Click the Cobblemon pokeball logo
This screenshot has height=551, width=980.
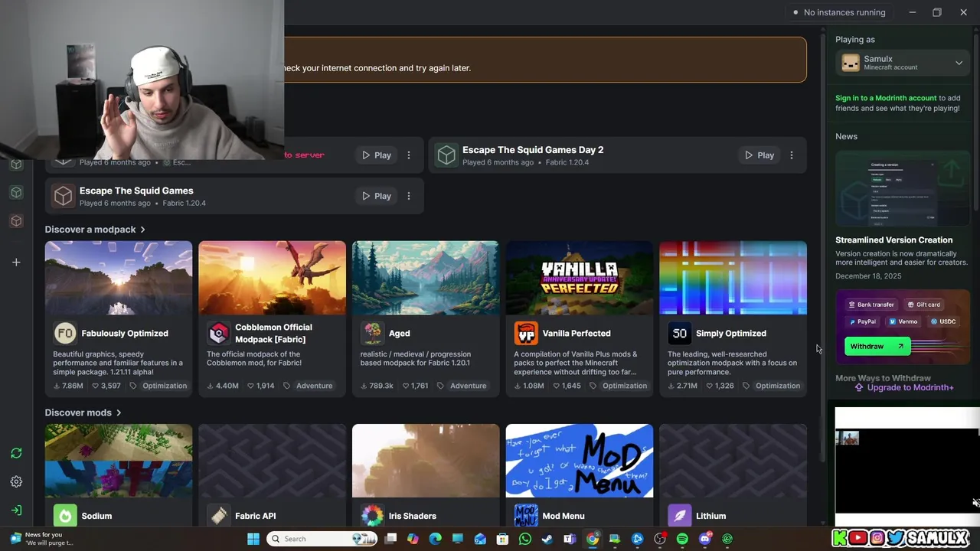pyautogui.click(x=219, y=333)
